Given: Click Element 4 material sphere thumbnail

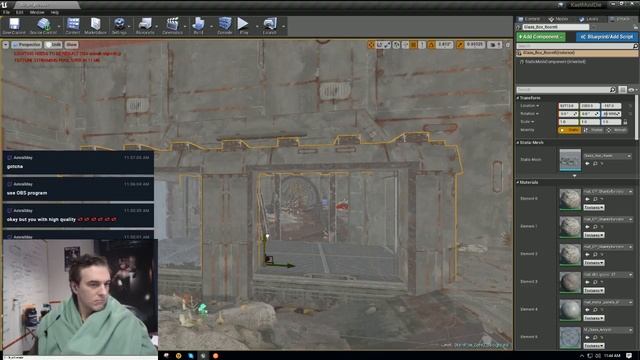Looking at the screenshot, I should click(x=570, y=309).
